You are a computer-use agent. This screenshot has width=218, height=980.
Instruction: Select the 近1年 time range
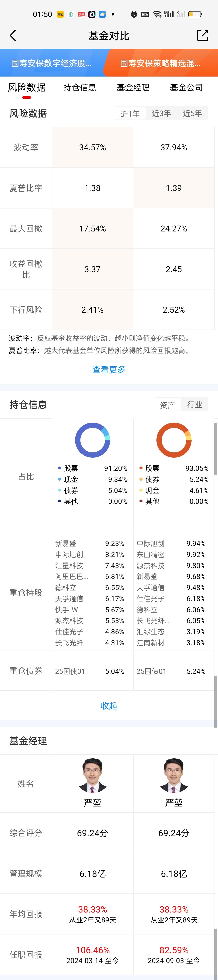(x=130, y=113)
